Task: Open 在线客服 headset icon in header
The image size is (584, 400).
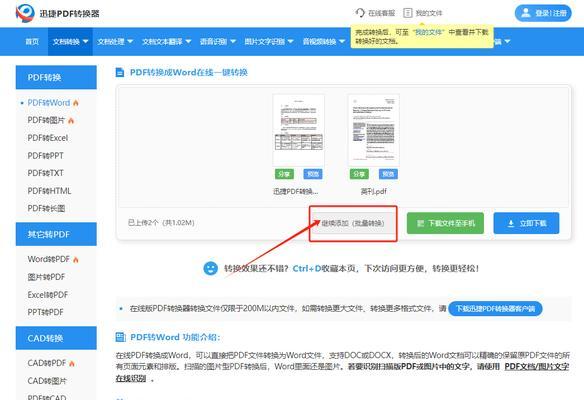Action: [360, 13]
